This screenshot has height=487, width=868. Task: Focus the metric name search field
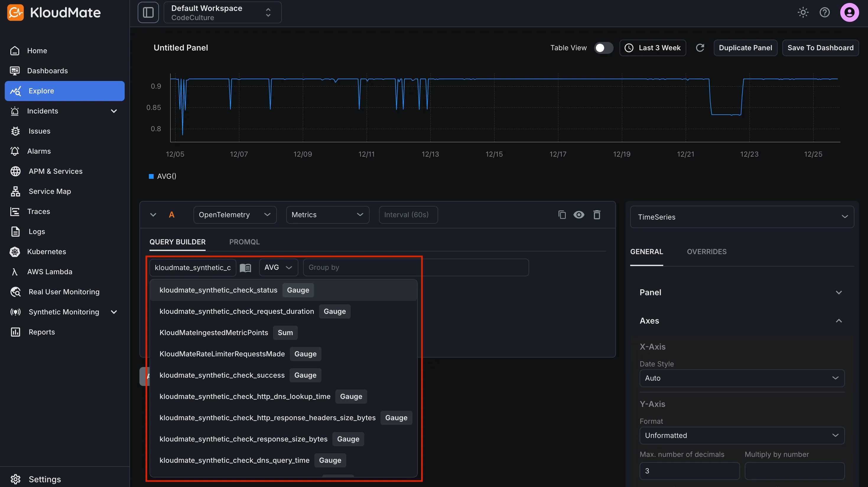[193, 268]
